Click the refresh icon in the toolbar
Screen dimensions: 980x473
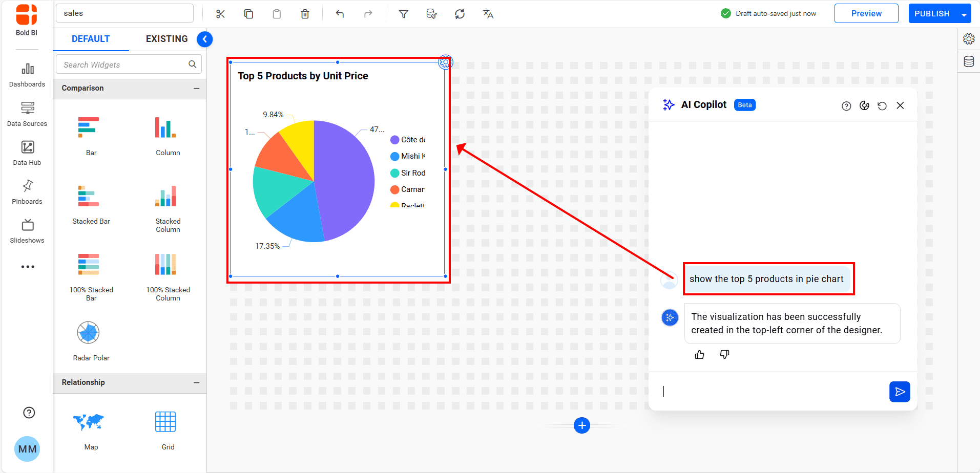pos(460,13)
